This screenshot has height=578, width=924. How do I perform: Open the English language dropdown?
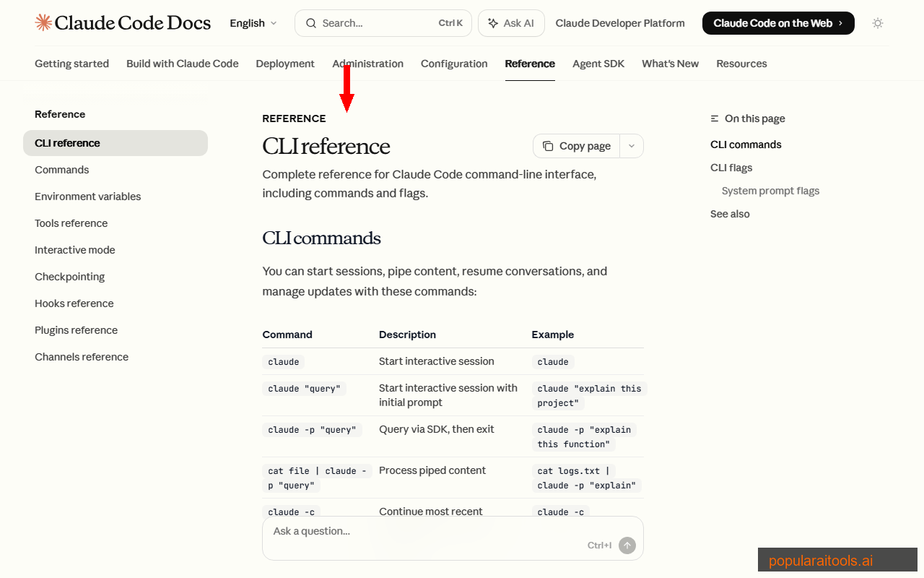[252, 23]
